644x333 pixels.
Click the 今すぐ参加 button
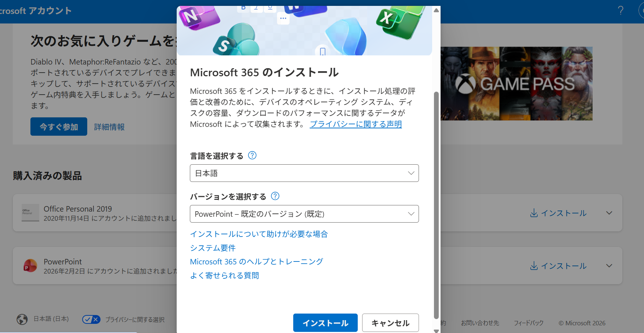click(x=59, y=127)
